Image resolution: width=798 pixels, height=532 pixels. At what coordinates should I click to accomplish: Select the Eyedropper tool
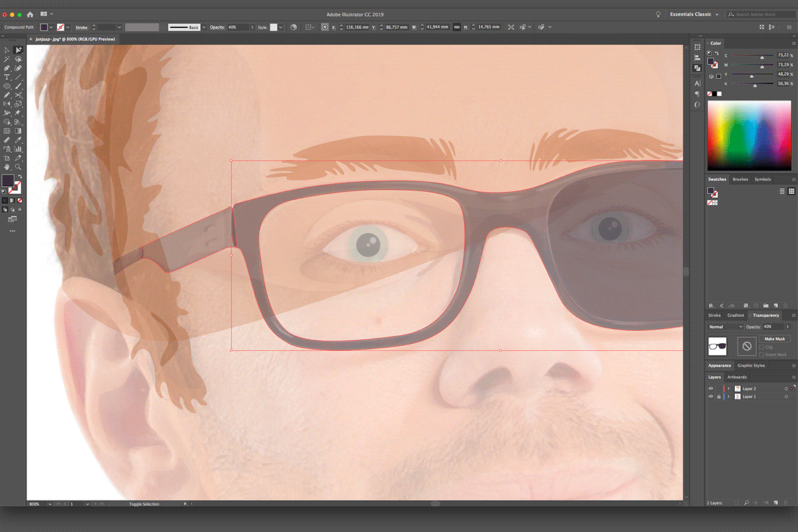pos(18,140)
